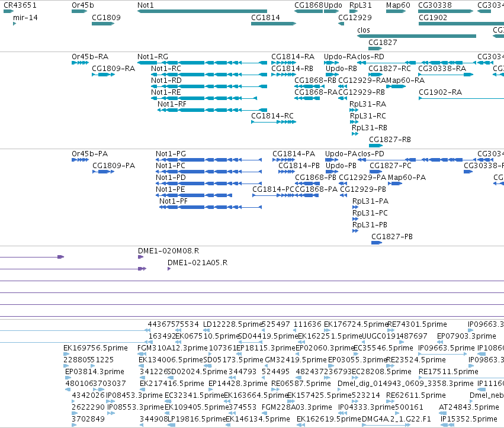The width and height of the screenshot is (504, 428).
Task: Click the Not1-PC protein label
Action: tap(171, 166)
